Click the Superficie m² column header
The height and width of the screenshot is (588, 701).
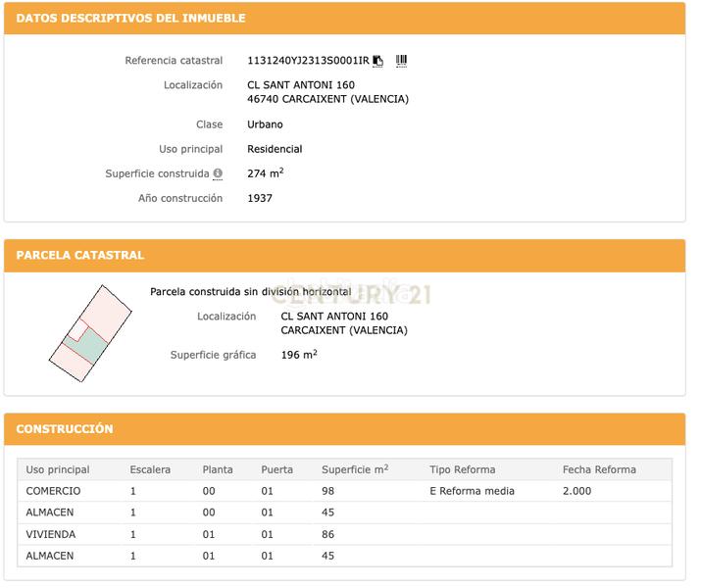click(x=355, y=469)
